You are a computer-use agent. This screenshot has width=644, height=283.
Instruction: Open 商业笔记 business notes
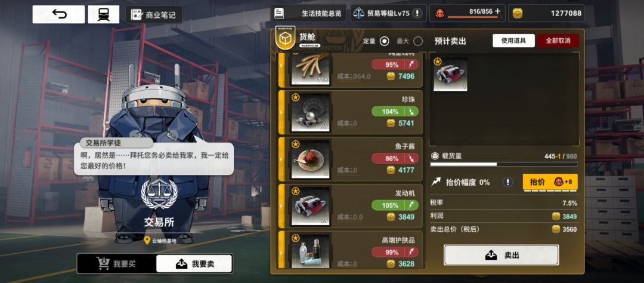click(x=154, y=15)
